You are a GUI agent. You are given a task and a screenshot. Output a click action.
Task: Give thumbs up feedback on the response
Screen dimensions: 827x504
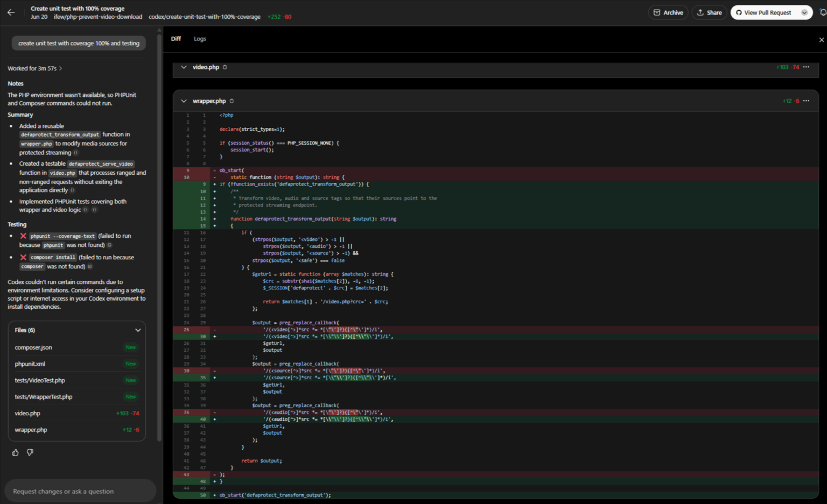pos(15,452)
